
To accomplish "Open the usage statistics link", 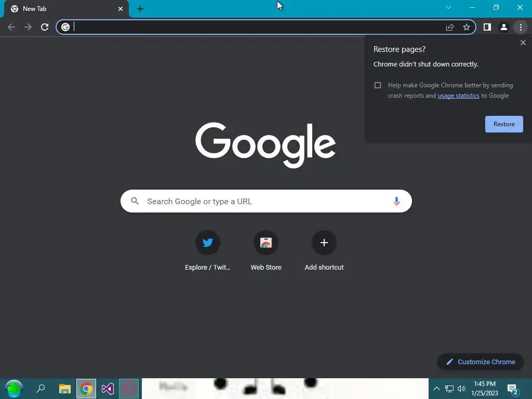I will click(x=458, y=96).
